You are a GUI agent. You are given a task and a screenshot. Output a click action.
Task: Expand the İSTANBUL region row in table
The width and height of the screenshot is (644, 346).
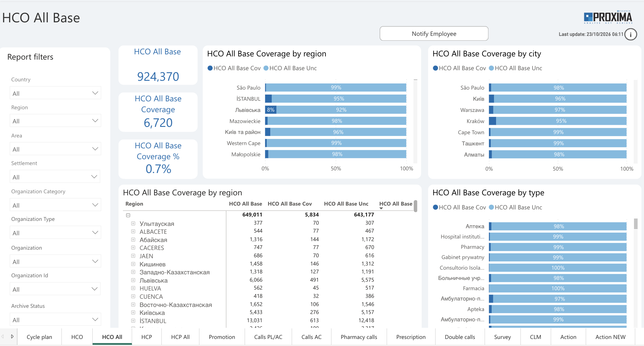[133, 321]
